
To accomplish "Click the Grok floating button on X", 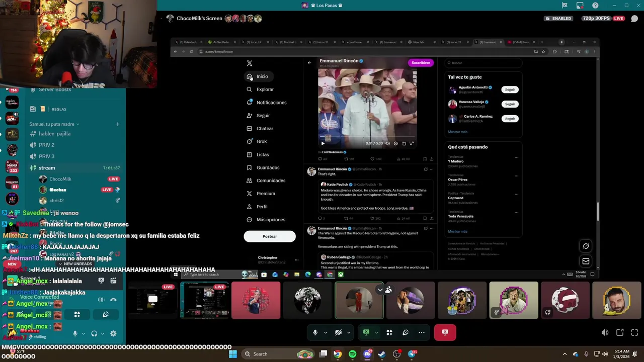I will click(586, 246).
